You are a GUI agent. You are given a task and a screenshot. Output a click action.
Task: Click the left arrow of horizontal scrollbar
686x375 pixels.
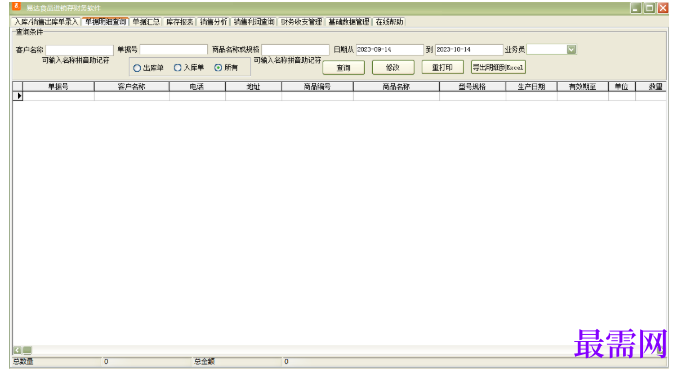[x=17, y=350]
